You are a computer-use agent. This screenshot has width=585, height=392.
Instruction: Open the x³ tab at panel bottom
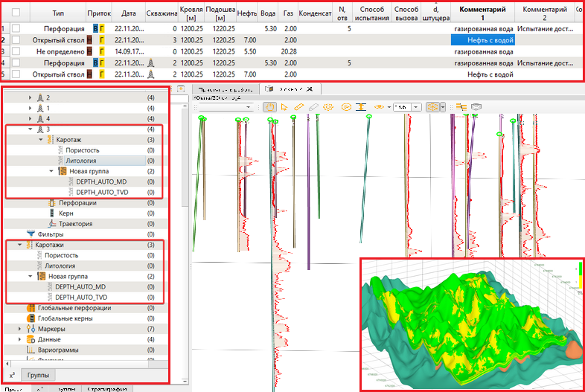[x=11, y=376]
